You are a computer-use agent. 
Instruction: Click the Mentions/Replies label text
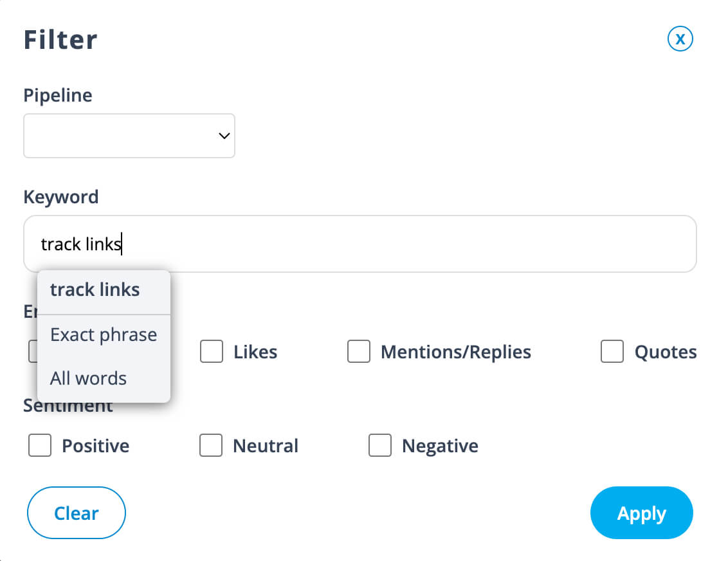(456, 353)
